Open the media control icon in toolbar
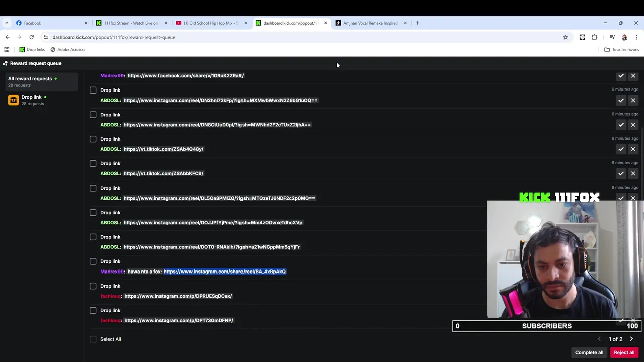 click(612, 37)
